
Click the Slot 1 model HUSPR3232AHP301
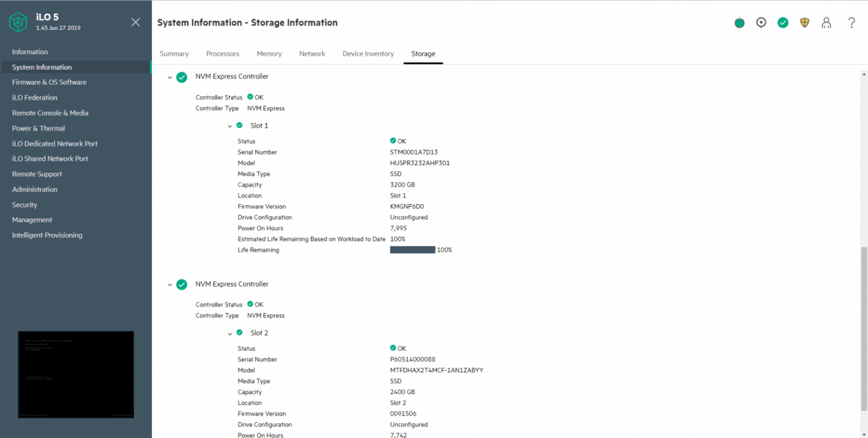pos(420,163)
